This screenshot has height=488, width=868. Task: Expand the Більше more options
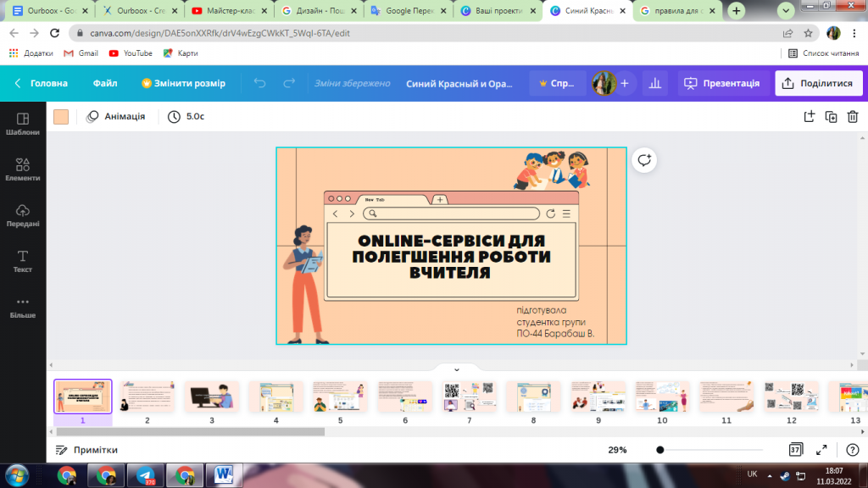22,307
